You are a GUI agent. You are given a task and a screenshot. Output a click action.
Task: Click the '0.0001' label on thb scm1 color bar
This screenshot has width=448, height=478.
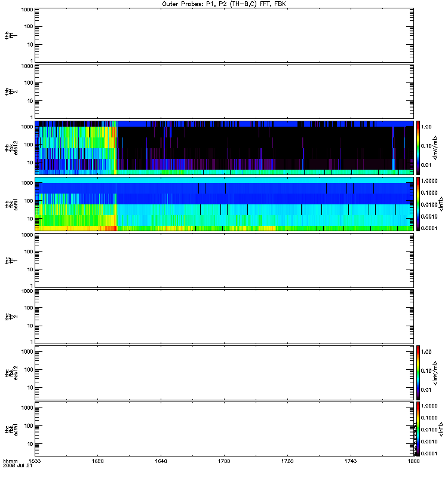[x=429, y=228]
